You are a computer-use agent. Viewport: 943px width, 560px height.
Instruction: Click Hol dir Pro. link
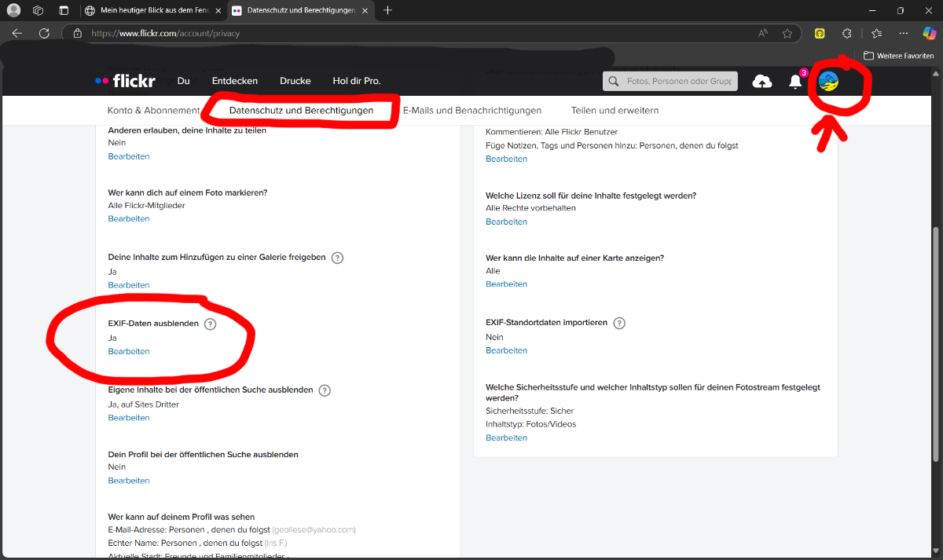(x=356, y=81)
